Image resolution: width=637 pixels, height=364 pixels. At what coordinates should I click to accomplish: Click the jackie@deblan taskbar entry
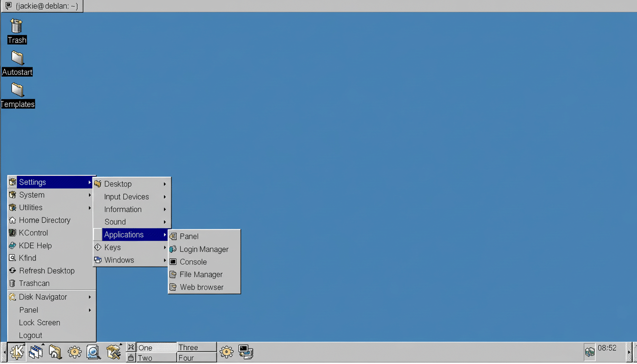tap(42, 6)
